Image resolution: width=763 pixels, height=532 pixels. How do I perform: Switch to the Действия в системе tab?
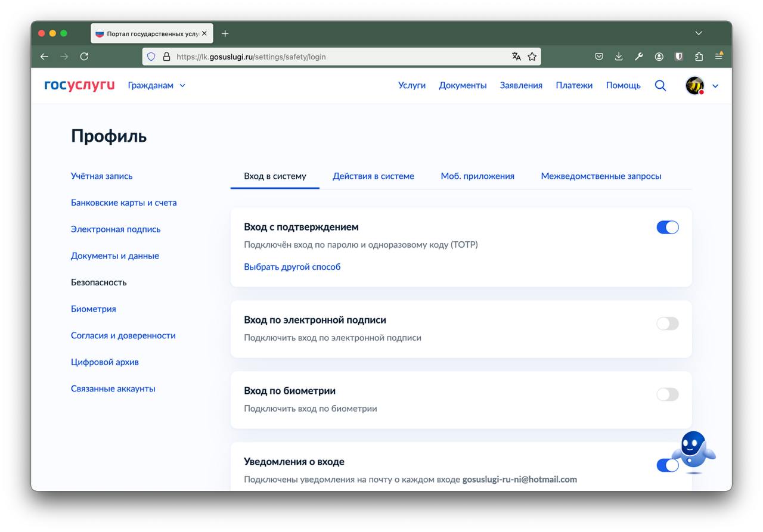click(x=373, y=176)
